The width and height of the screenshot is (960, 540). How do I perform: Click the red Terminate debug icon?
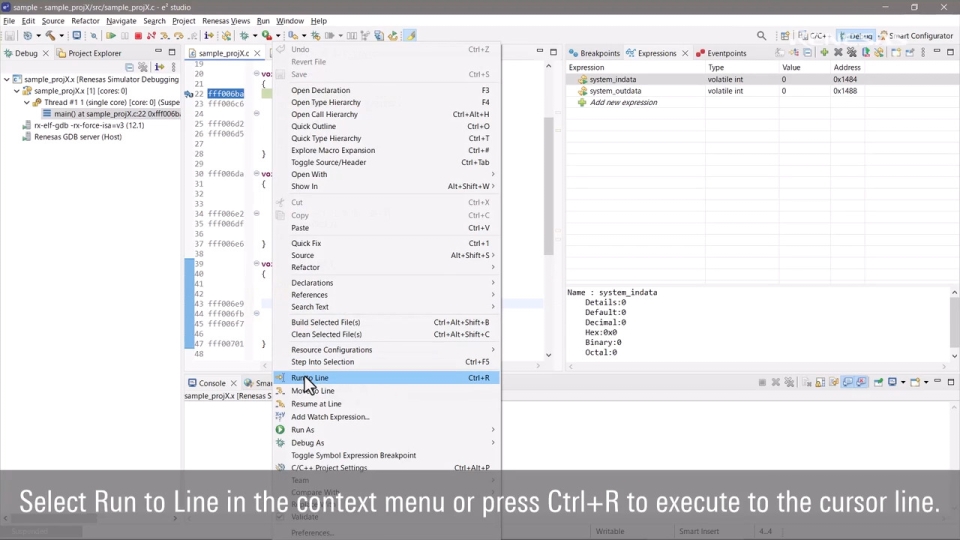click(x=138, y=36)
